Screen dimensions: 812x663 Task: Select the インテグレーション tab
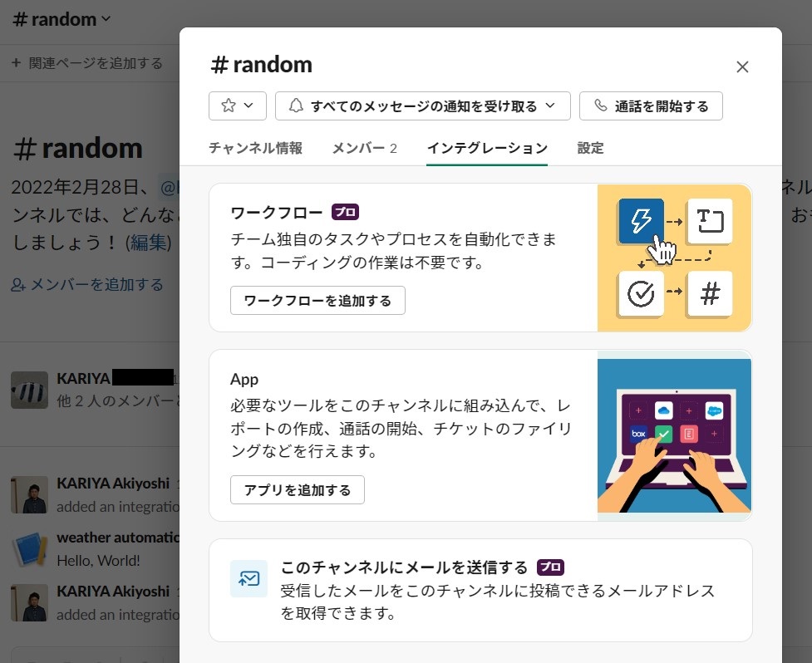(487, 148)
